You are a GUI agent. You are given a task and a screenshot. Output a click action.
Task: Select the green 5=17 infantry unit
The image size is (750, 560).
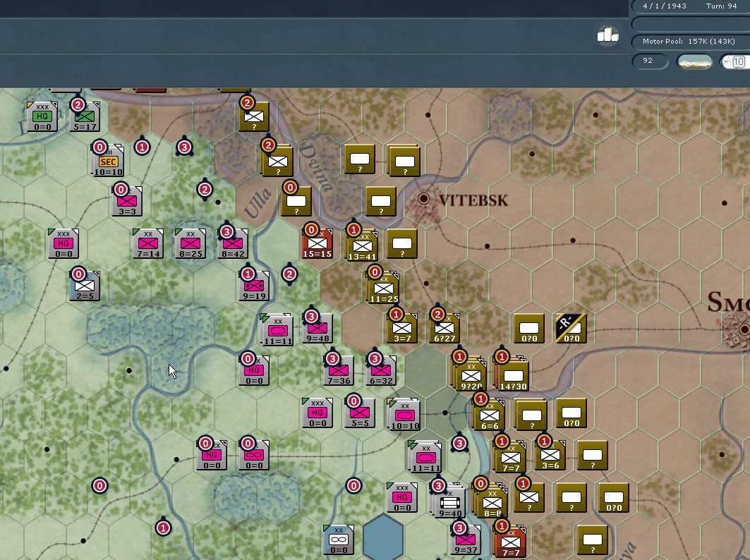pos(85,116)
